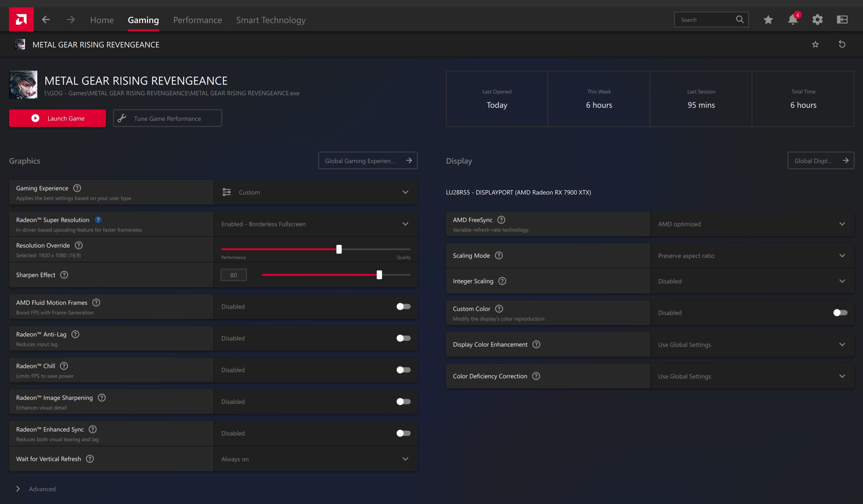
Task: Toggle the sidebar panel icon
Action: 842,19
